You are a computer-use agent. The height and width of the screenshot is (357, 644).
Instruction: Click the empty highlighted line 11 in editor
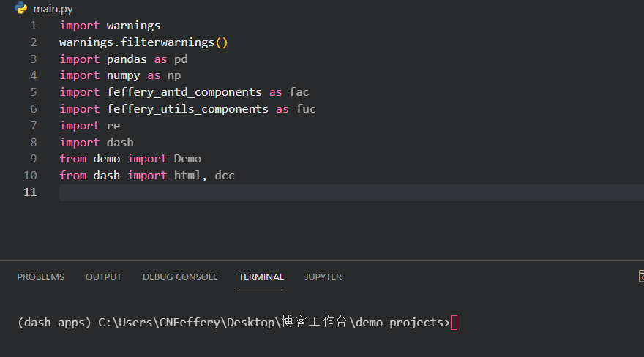(x=351, y=192)
